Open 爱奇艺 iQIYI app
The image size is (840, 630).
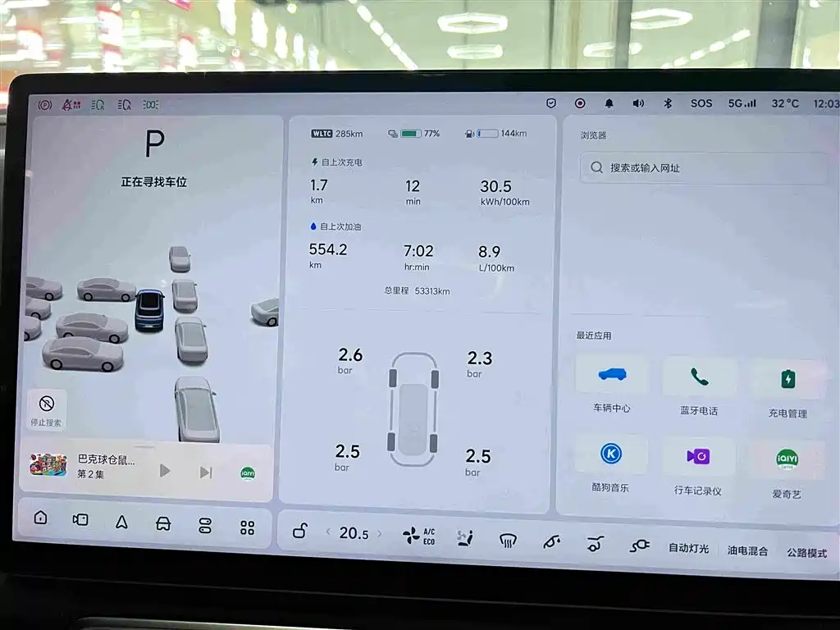(787, 470)
